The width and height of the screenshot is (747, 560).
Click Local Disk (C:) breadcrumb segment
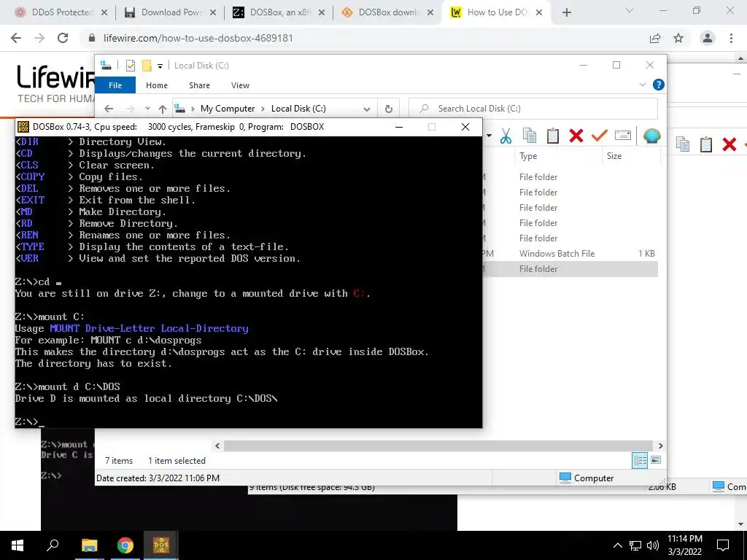[298, 109]
